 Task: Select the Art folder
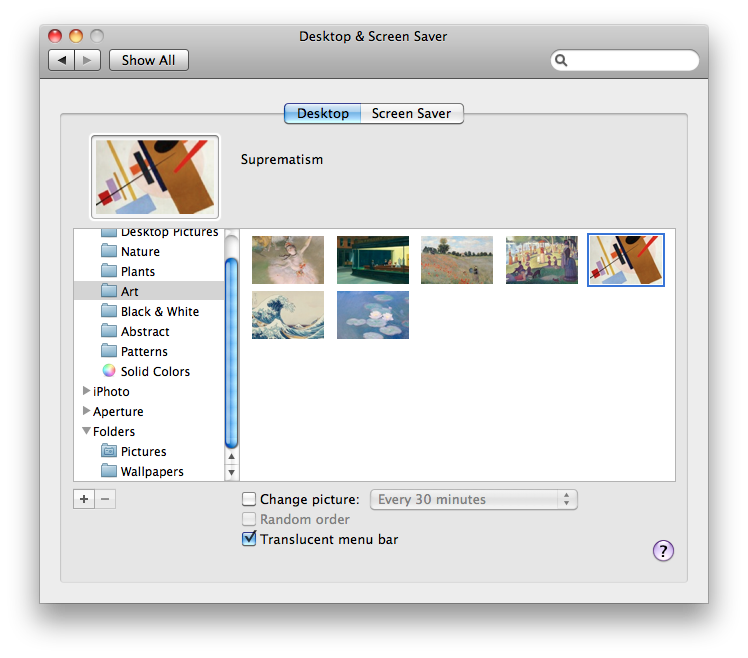[149, 292]
